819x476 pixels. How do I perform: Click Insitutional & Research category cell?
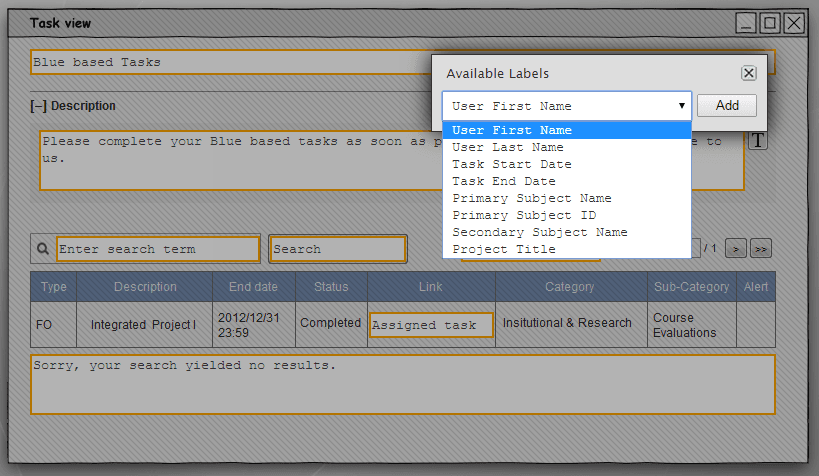click(571, 323)
